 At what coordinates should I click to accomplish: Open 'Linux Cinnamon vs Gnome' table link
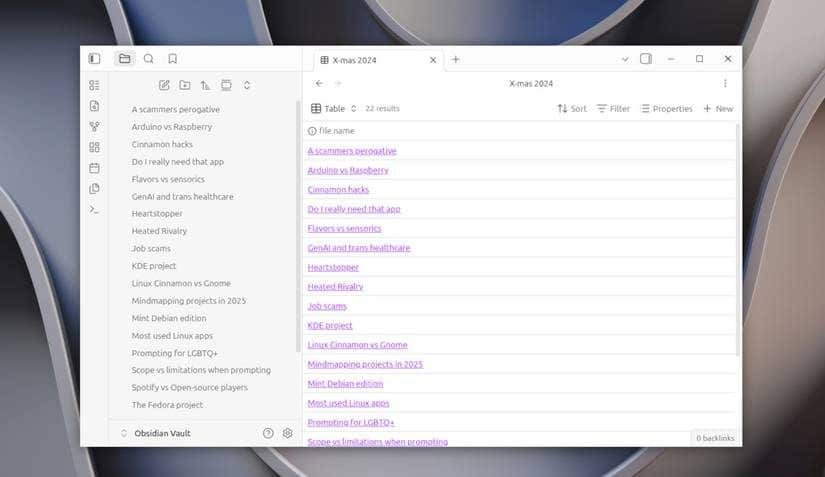click(358, 345)
